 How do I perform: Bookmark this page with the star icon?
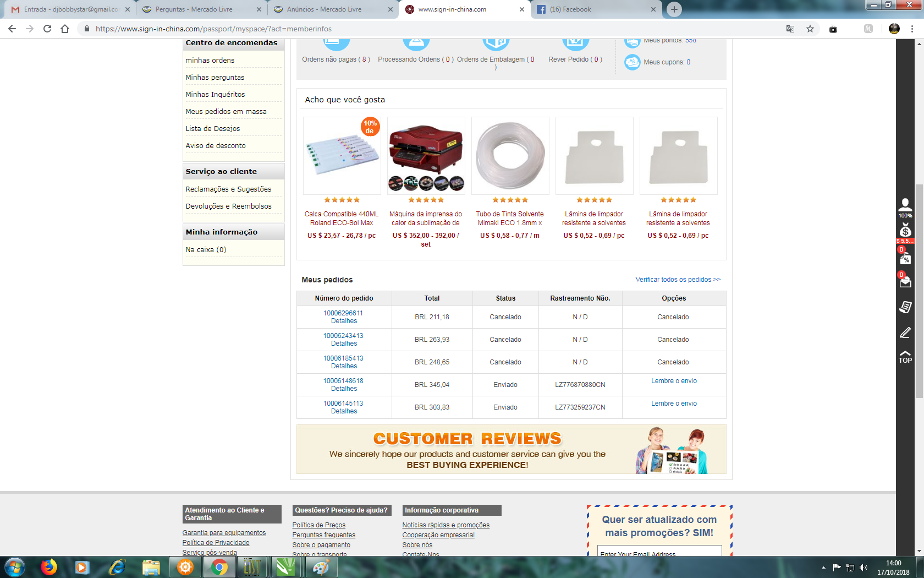coord(810,29)
